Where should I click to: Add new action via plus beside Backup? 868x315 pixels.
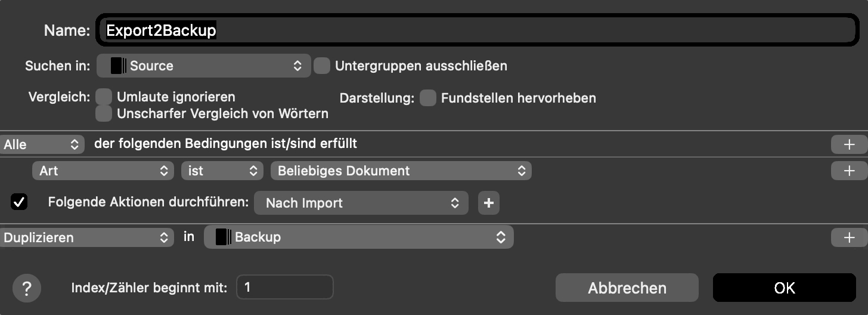click(x=849, y=237)
